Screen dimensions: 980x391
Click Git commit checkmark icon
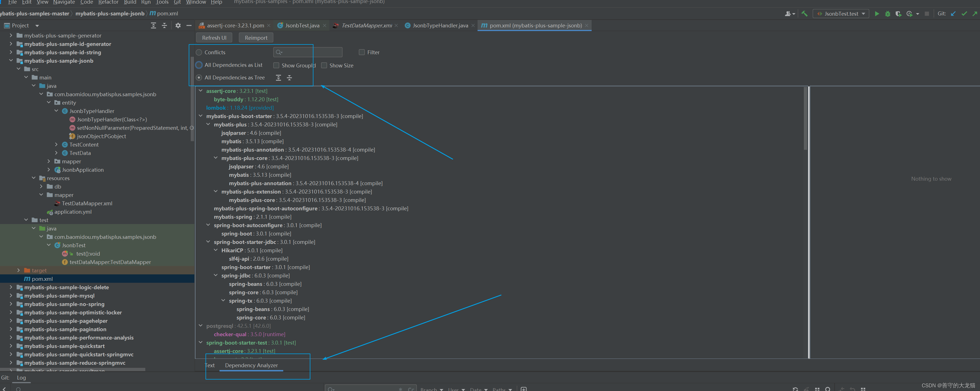click(x=964, y=14)
